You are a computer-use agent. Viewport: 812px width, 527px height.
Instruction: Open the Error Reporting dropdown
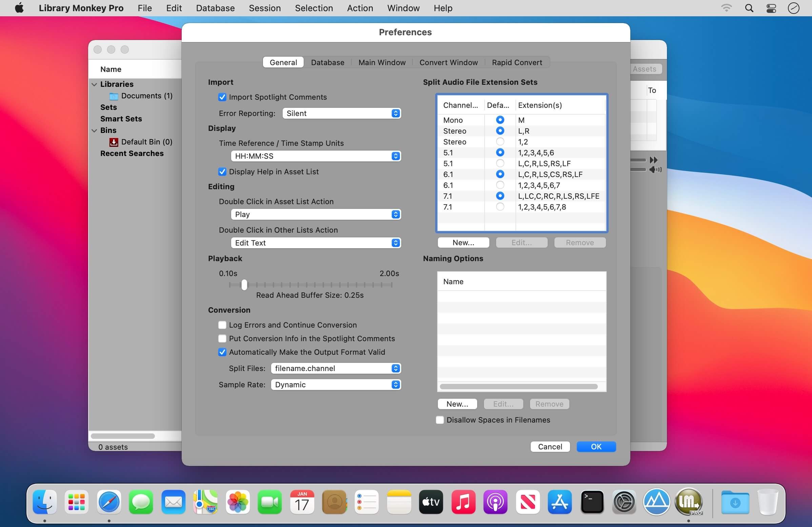[342, 113]
